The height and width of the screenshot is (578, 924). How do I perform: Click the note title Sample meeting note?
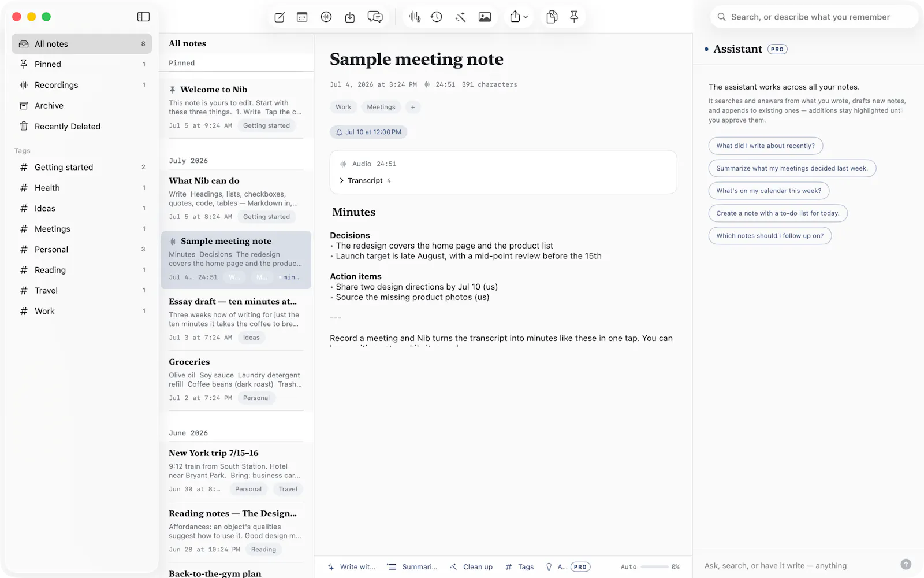pos(416,59)
